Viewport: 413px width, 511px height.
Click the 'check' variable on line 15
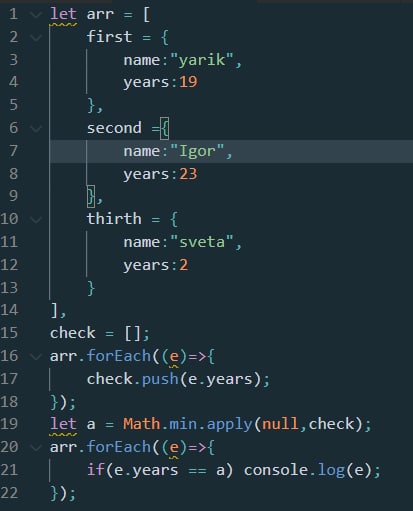73,333
